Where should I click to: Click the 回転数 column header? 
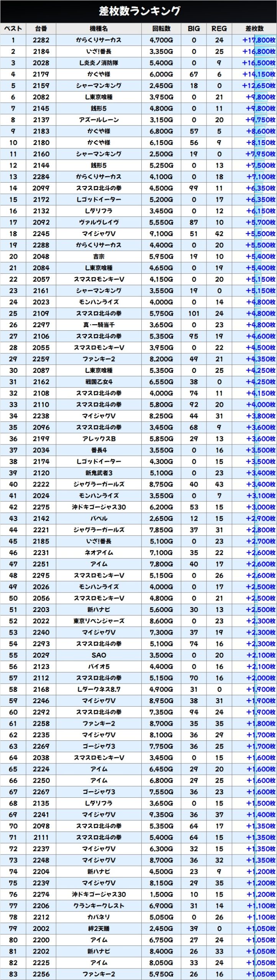pyautogui.click(x=161, y=29)
